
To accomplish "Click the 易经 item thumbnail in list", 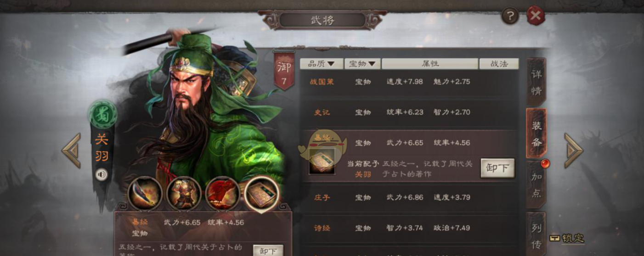I will point(322,161).
